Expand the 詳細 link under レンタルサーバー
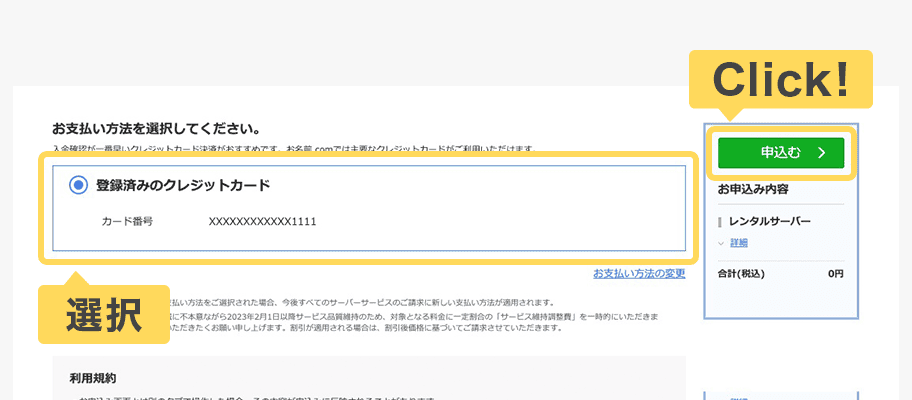This screenshot has width=912, height=400. (x=739, y=243)
